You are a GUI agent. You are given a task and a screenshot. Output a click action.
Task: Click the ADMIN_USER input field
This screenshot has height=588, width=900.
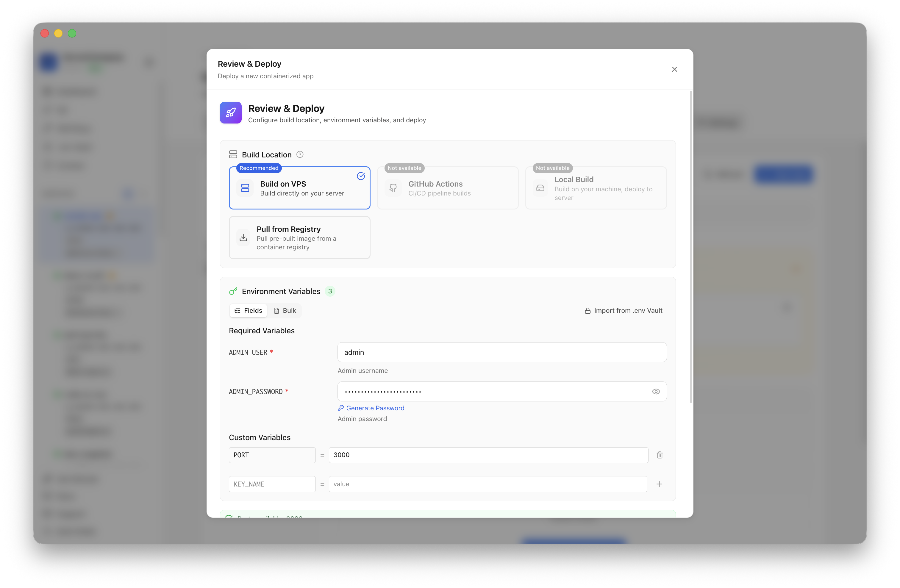coord(502,352)
